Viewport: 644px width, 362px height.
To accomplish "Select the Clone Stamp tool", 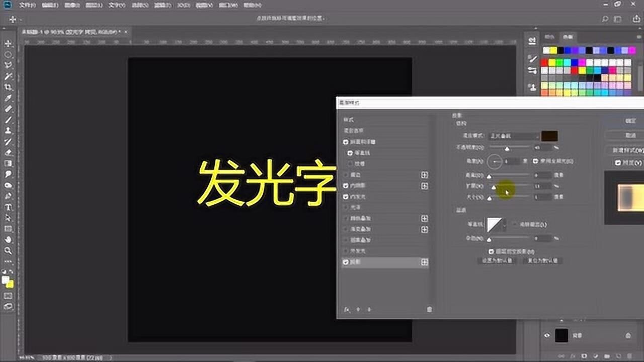I will click(x=8, y=131).
